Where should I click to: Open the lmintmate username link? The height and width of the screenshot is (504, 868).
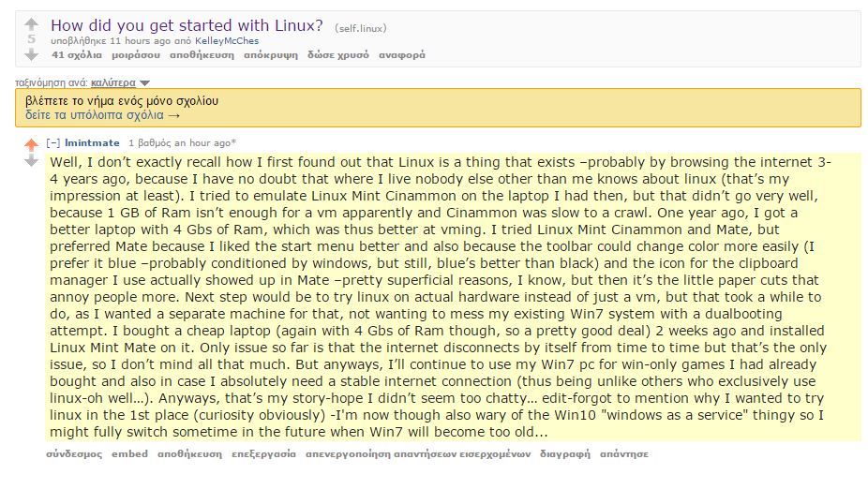pyautogui.click(x=92, y=142)
